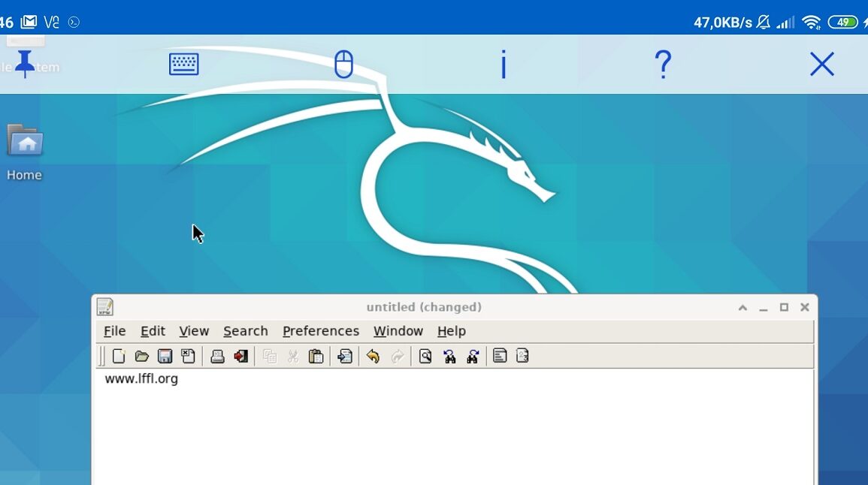Image resolution: width=868 pixels, height=485 pixels.
Task: Click the greyed-out Redo arrow icon
Action: pos(397,356)
